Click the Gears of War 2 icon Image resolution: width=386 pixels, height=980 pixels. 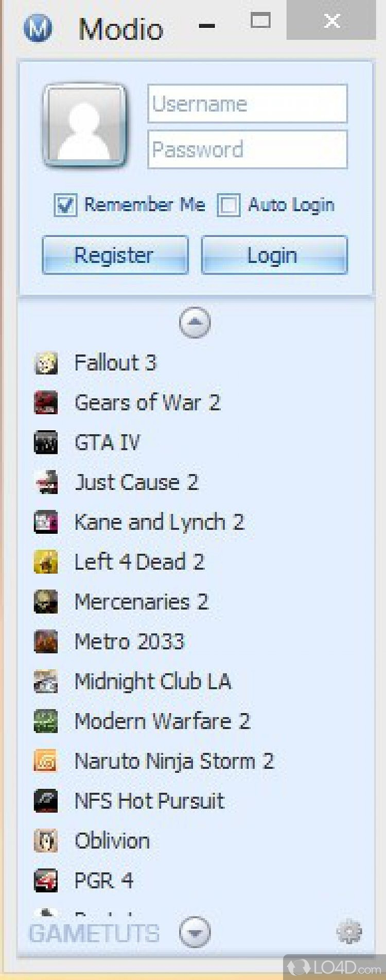click(46, 403)
